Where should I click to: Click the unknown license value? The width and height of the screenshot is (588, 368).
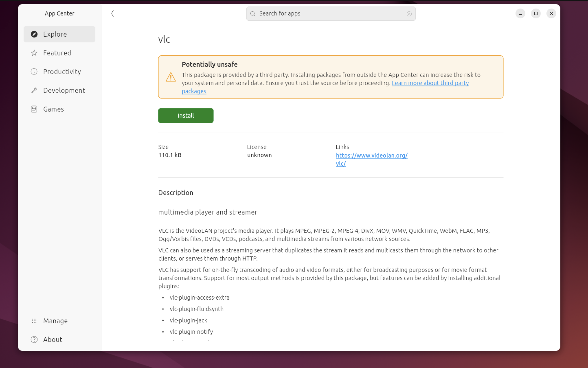coord(259,155)
